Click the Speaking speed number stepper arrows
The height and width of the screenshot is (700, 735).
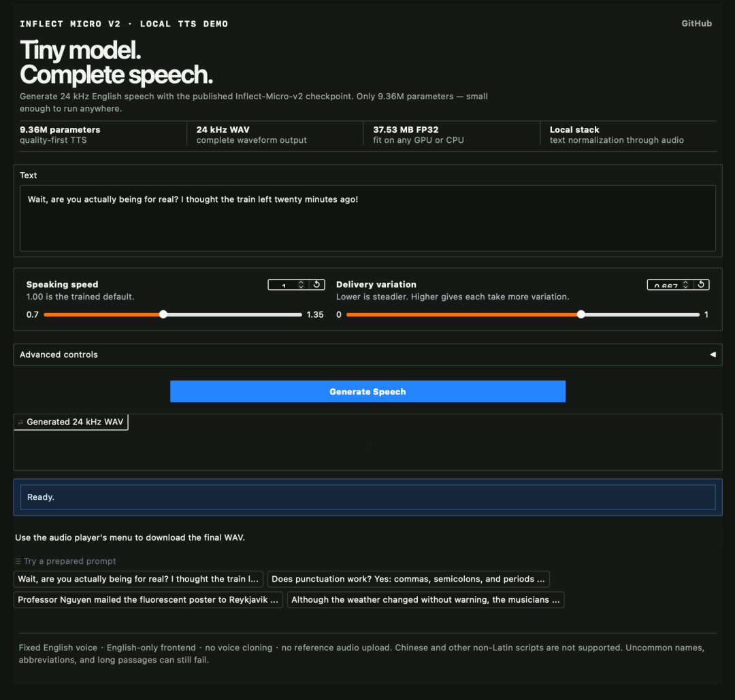(x=301, y=284)
